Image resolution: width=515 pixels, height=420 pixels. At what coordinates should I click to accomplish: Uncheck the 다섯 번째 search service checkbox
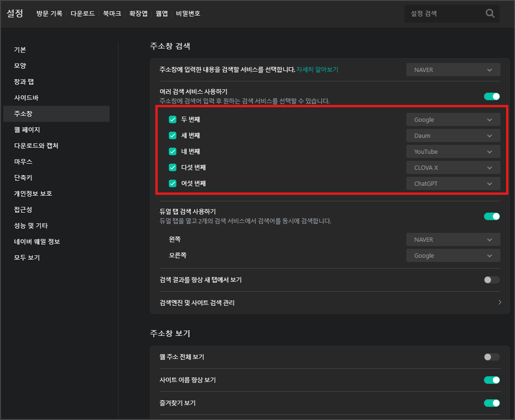click(173, 167)
